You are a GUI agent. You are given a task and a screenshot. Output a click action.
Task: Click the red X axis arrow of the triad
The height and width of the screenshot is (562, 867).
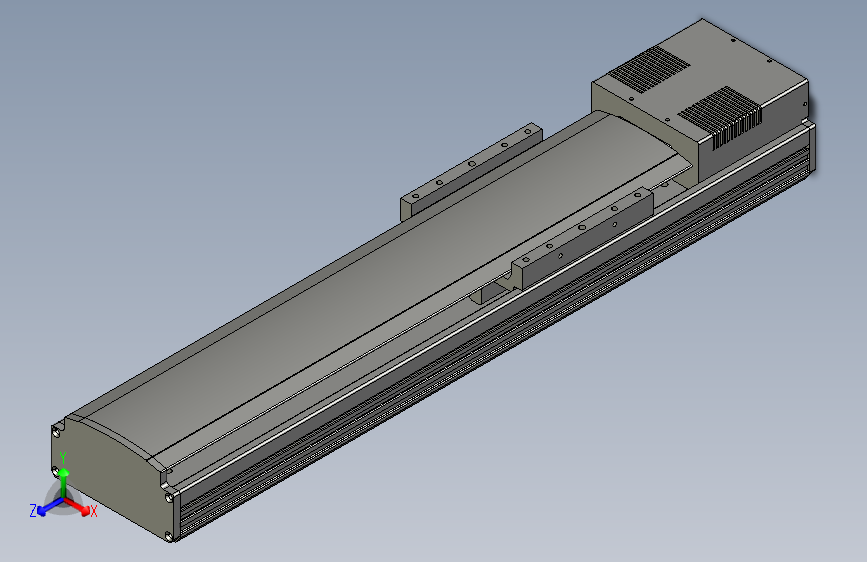pos(79,507)
